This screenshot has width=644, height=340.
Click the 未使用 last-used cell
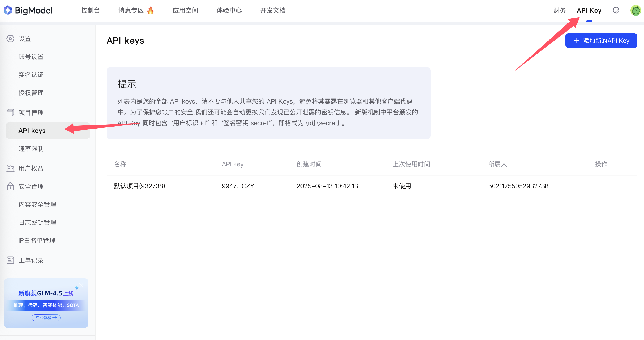[x=402, y=186]
